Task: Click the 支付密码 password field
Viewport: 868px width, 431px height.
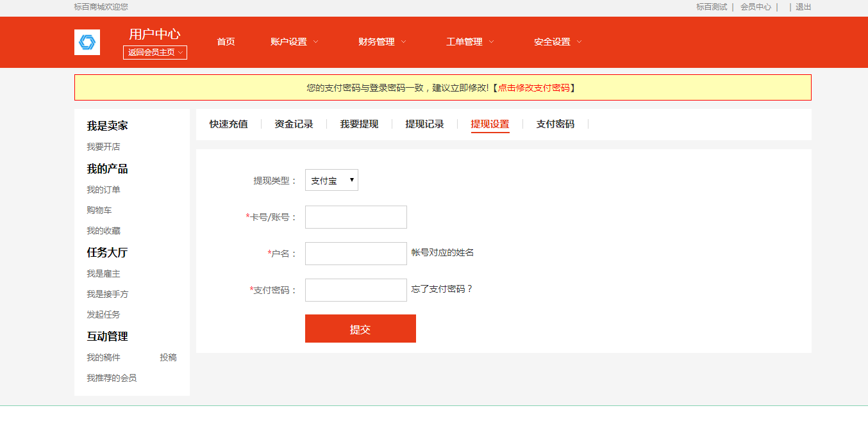Action: pyautogui.click(x=356, y=290)
